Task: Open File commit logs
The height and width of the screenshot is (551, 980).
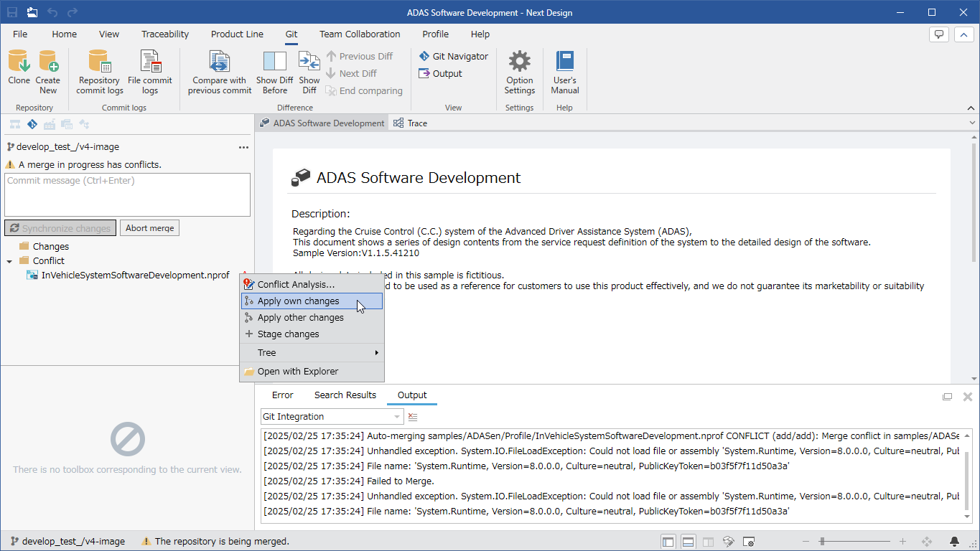Action: (150, 72)
